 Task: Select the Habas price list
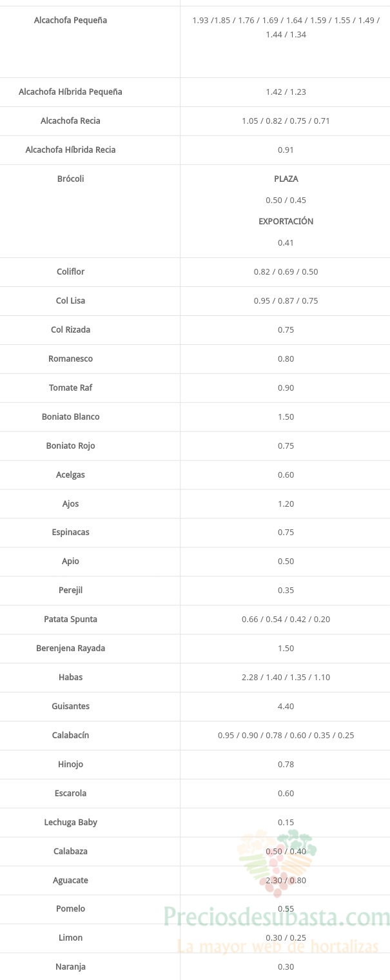click(x=286, y=677)
